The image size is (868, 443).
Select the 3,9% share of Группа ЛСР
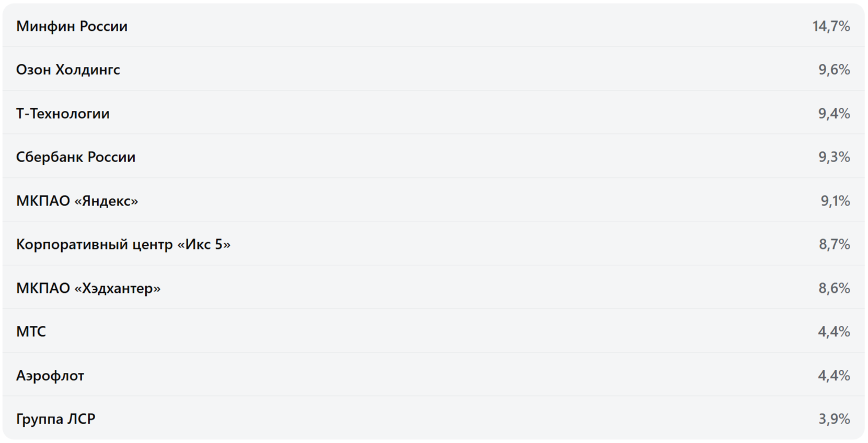point(834,419)
